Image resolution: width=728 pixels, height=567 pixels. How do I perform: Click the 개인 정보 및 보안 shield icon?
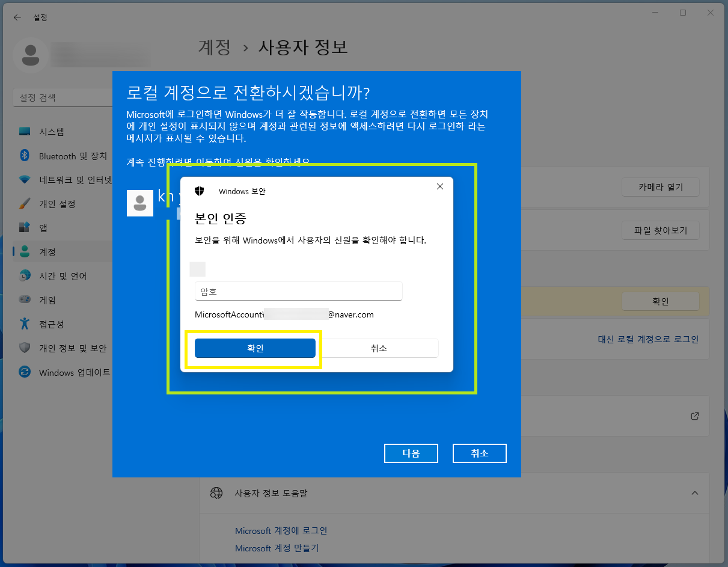(25, 348)
